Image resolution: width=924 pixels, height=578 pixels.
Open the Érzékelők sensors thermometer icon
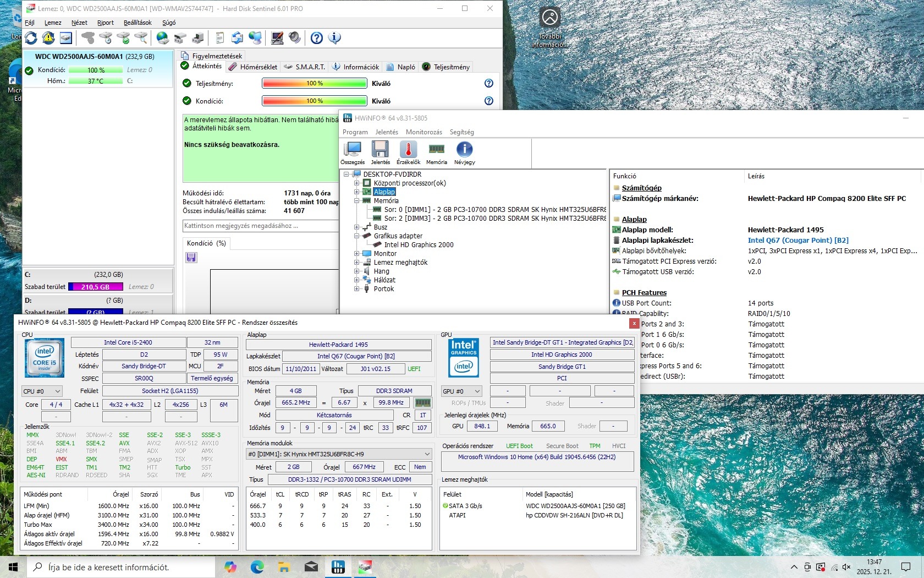408,150
